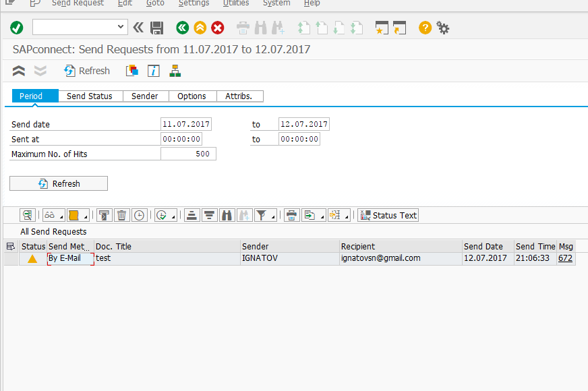This screenshot has height=391, width=588.
Task: Select the Period tab
Action: pyautogui.click(x=35, y=96)
